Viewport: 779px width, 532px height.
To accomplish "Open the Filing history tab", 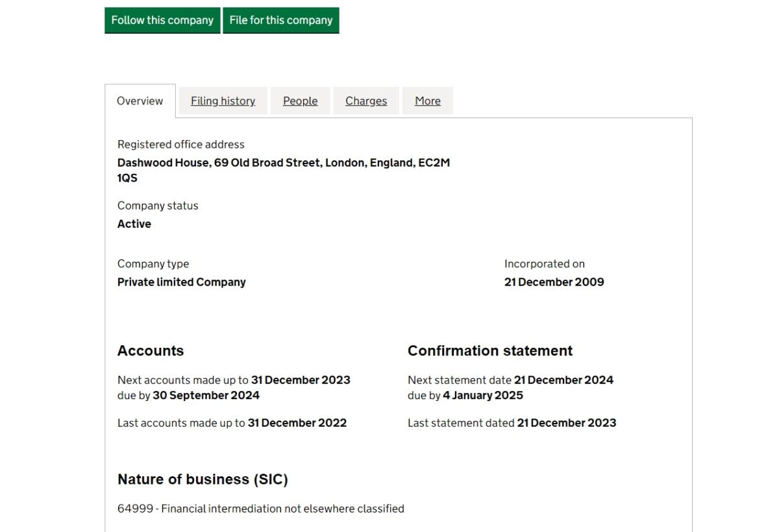I will pos(223,101).
